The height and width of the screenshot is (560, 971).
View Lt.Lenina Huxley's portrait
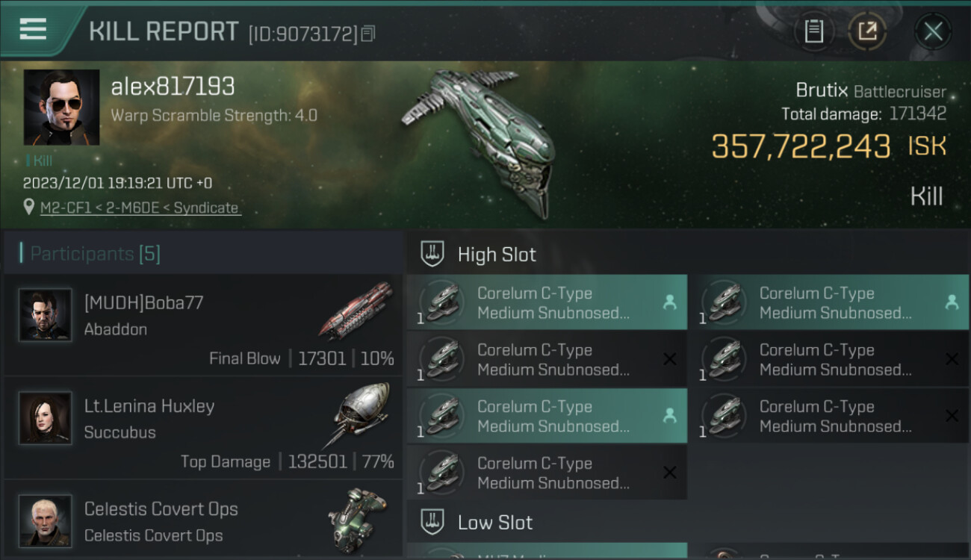[46, 418]
